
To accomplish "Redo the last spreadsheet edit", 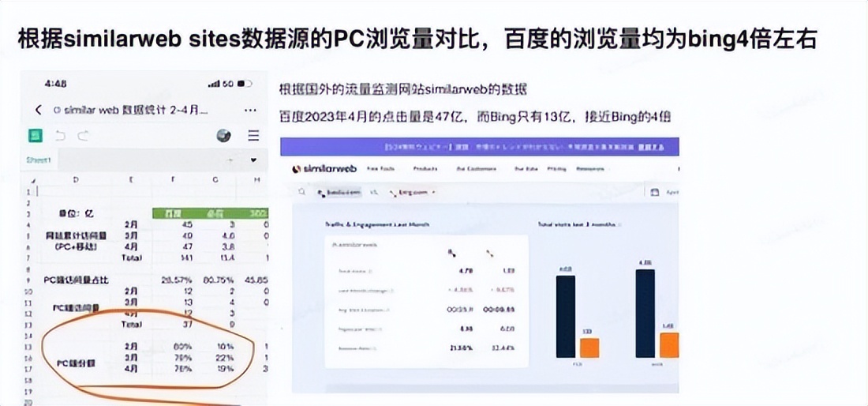I will [x=83, y=136].
